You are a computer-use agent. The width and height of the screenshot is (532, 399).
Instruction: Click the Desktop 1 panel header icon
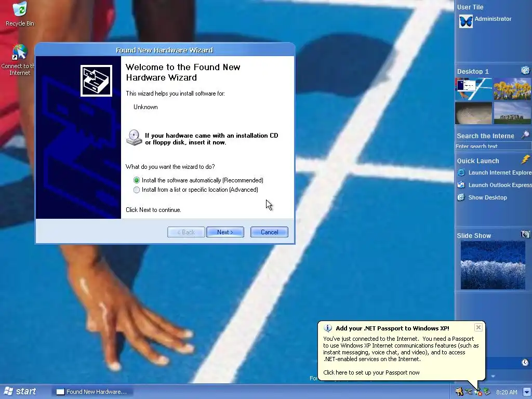[x=525, y=70]
